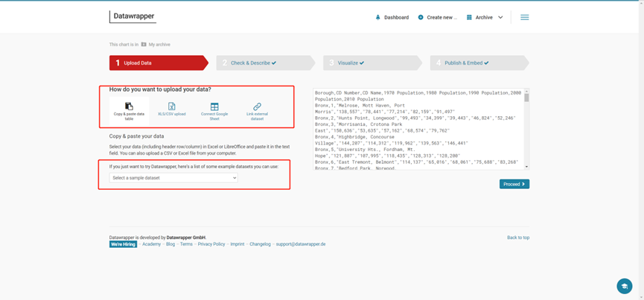Open the Academy footer link
The height and width of the screenshot is (300, 644).
152,244
